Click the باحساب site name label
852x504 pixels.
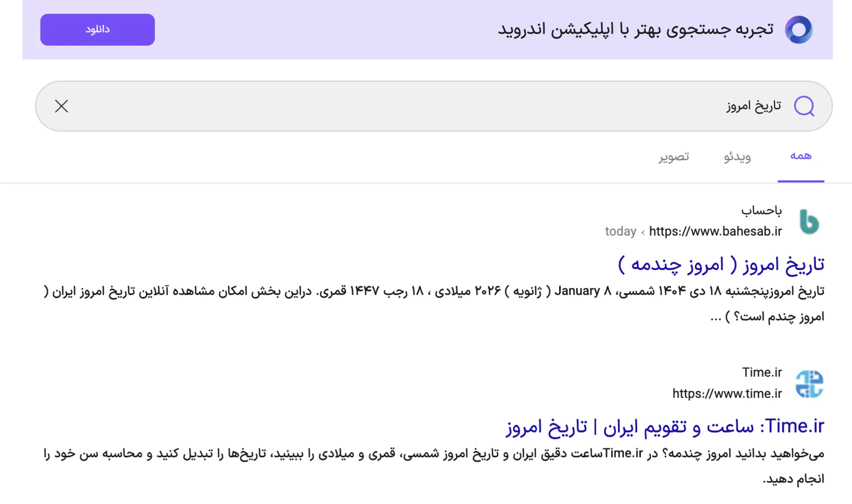[761, 210]
